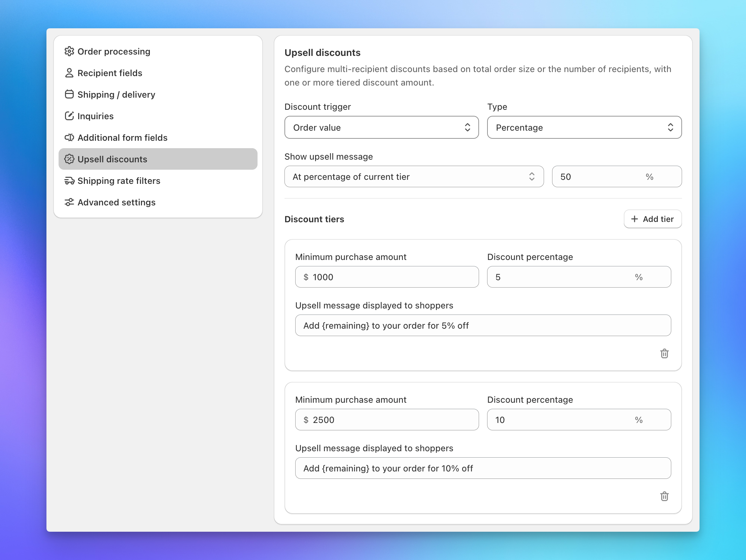The width and height of the screenshot is (746, 560).
Task: Click the Advanced settings sliders icon
Action: (69, 202)
